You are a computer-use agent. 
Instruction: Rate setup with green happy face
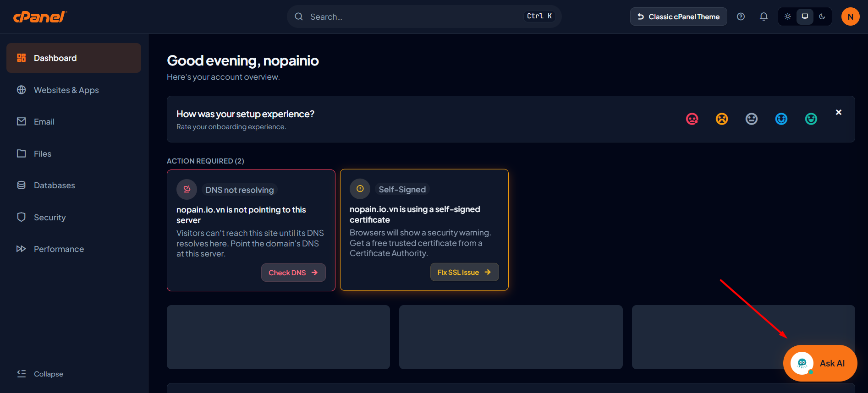pyautogui.click(x=811, y=119)
